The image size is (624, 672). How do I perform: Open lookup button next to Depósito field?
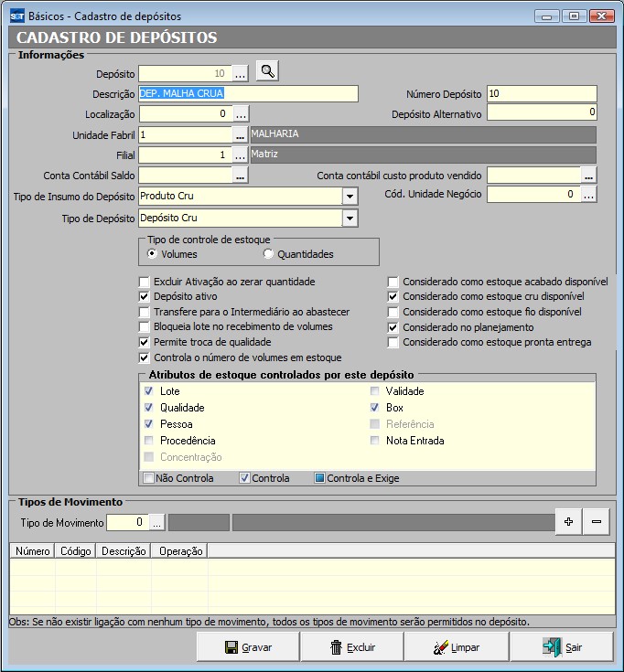[241, 73]
